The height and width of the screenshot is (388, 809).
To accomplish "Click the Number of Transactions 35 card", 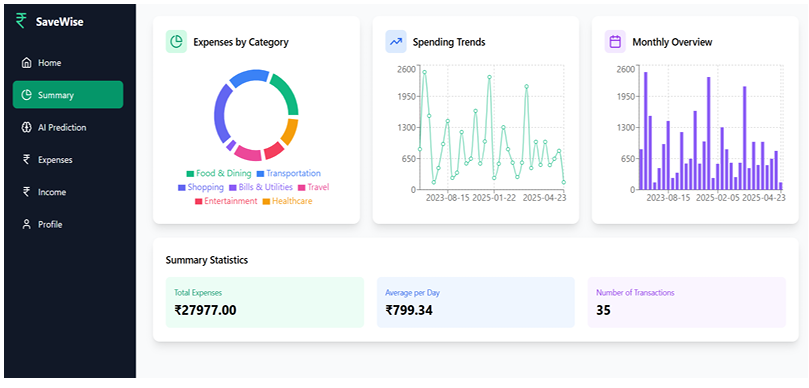I will pos(687,302).
